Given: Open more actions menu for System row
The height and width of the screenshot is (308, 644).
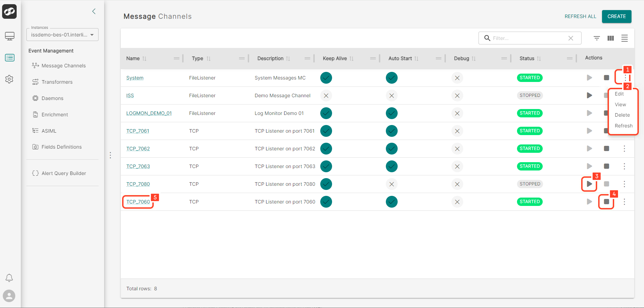Looking at the screenshot, I should tap(625, 77).
